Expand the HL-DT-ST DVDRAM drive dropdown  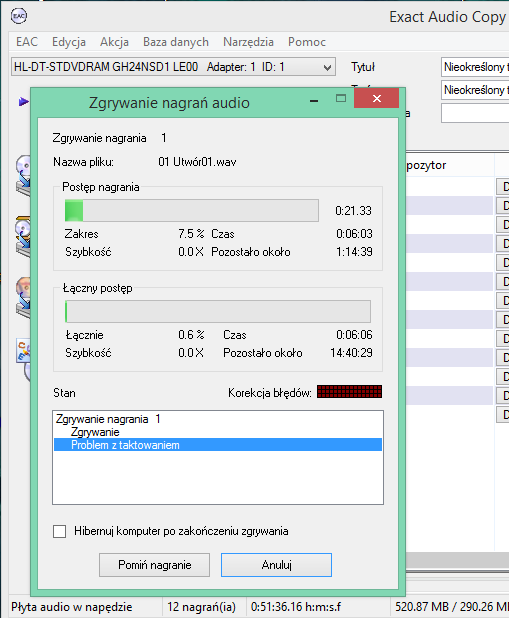pos(327,67)
